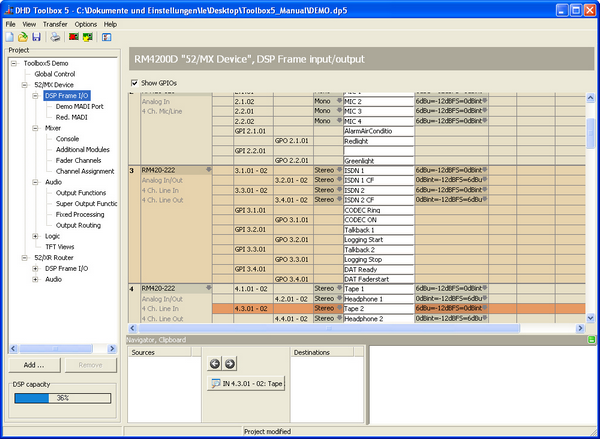Click the red transfer icon in the toolbar
600x439 pixels.
click(x=71, y=37)
